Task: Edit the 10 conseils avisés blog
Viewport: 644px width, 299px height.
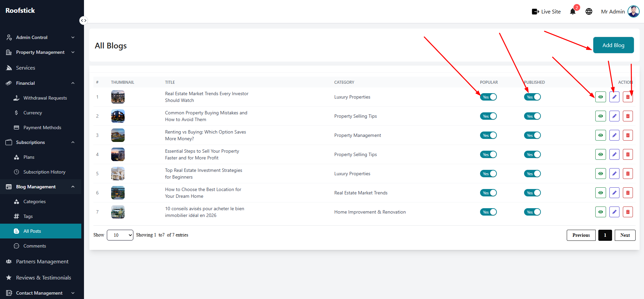Action: (x=614, y=212)
